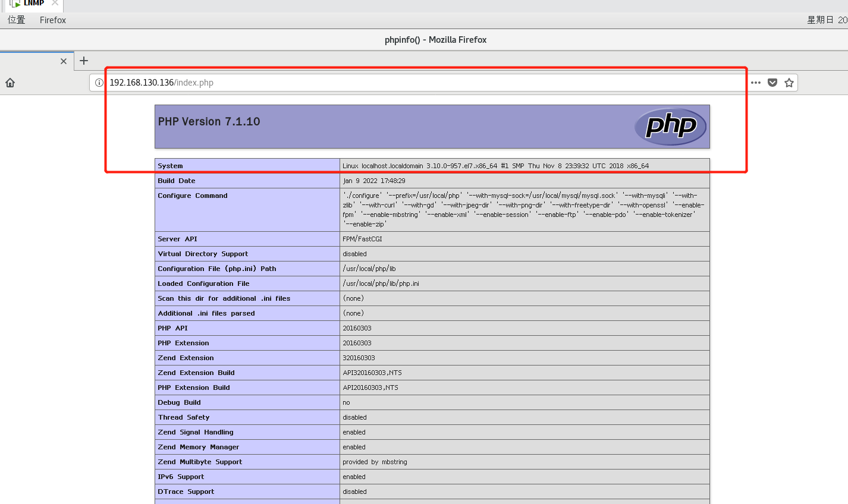
Task: Select the IPv6 Support label
Action: click(x=181, y=477)
